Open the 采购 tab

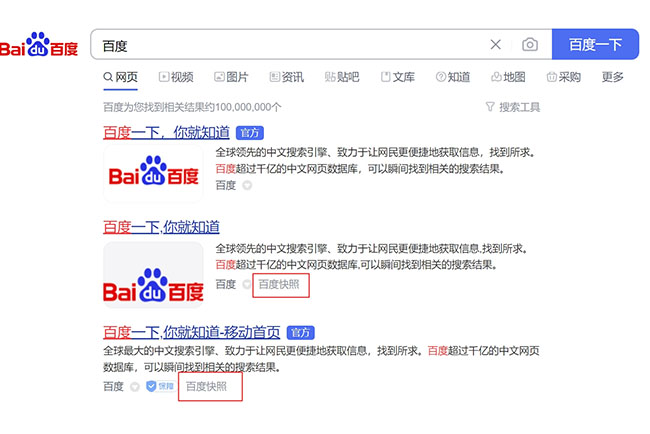563,77
